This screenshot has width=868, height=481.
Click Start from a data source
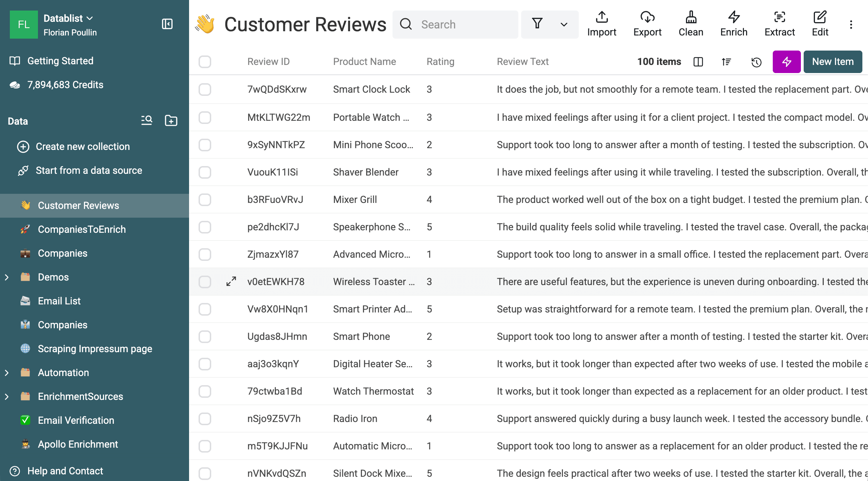coord(89,171)
